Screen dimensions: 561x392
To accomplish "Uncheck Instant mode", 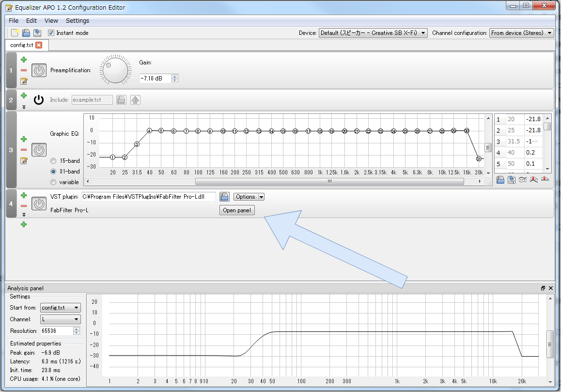I will pyautogui.click(x=51, y=32).
